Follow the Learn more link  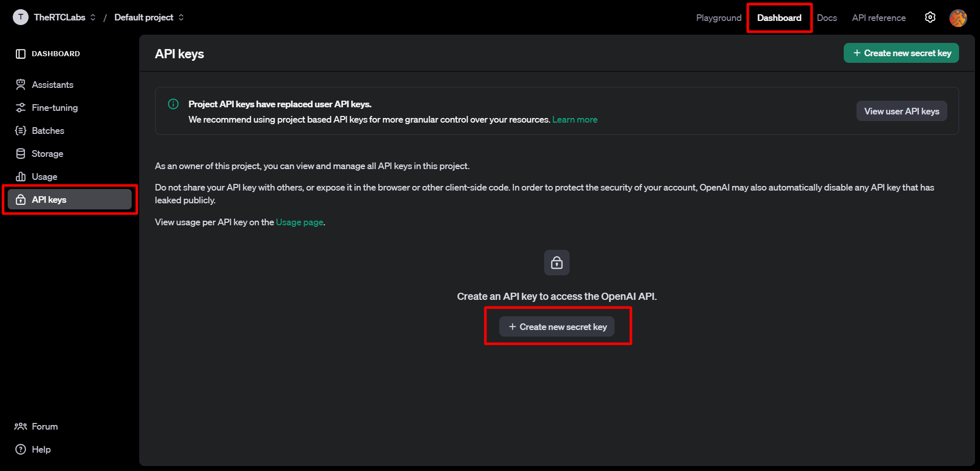click(575, 119)
